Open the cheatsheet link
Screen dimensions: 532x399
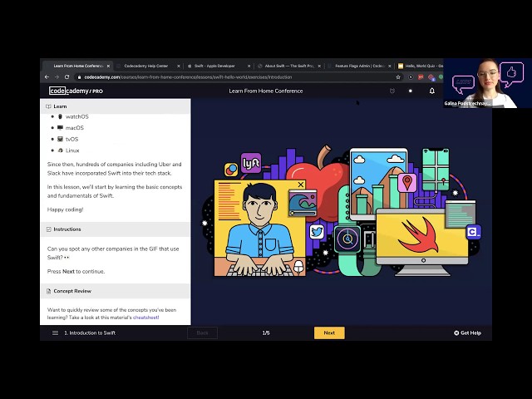coord(146,318)
